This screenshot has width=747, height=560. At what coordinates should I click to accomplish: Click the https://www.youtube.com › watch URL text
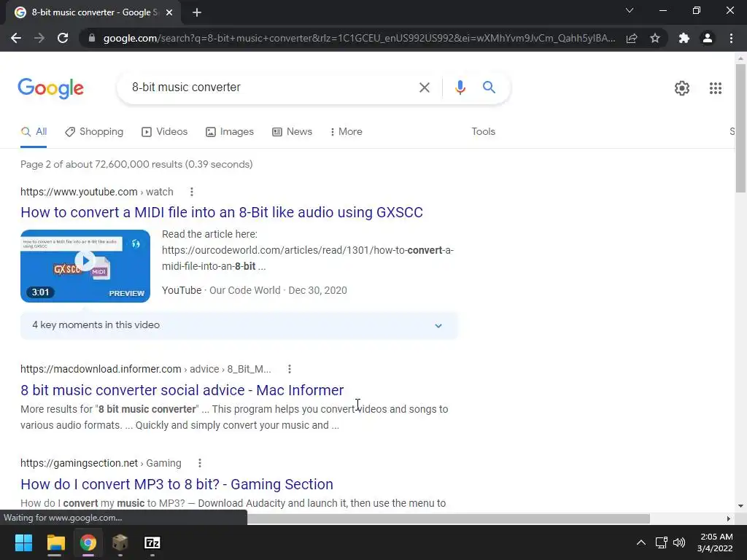pyautogui.click(x=97, y=192)
